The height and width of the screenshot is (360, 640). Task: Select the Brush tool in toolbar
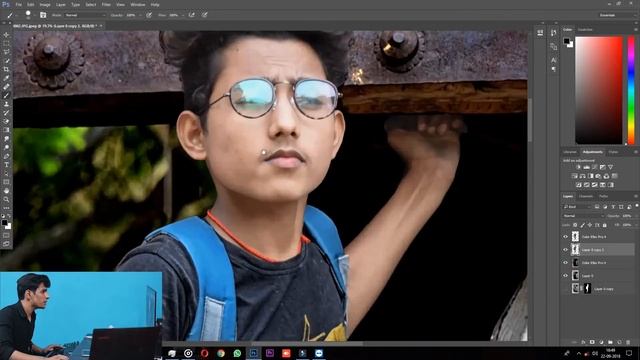[x=6, y=95]
